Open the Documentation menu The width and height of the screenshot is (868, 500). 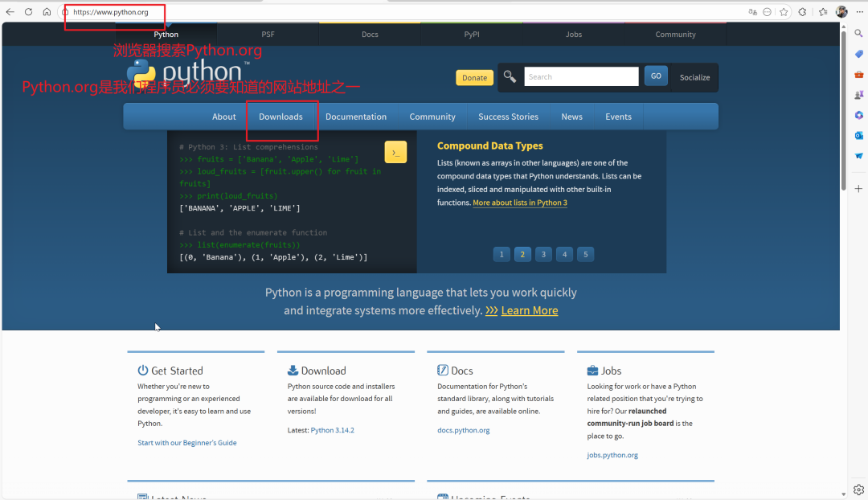coord(356,117)
